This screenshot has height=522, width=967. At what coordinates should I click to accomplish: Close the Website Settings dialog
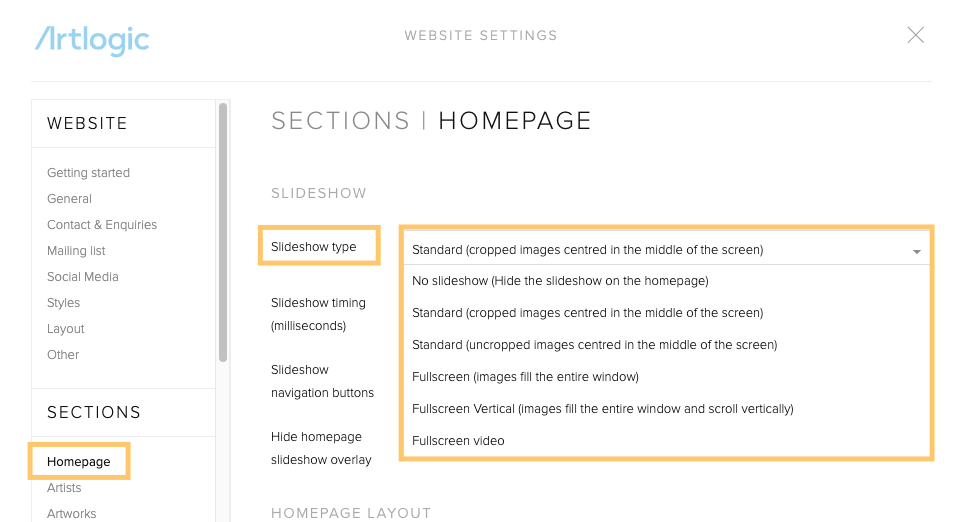(915, 35)
